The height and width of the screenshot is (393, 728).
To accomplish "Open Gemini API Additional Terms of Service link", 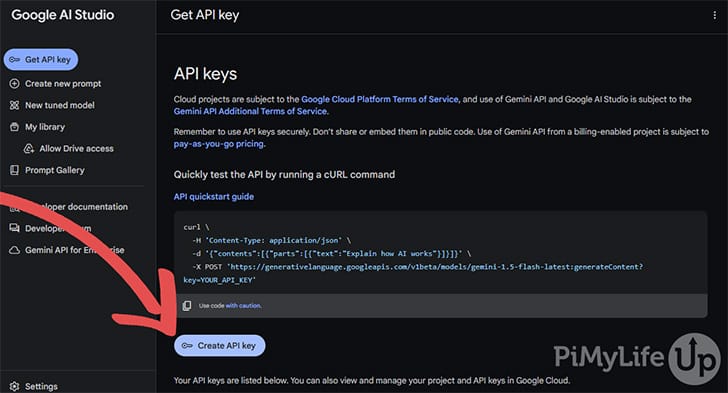I will (250, 111).
